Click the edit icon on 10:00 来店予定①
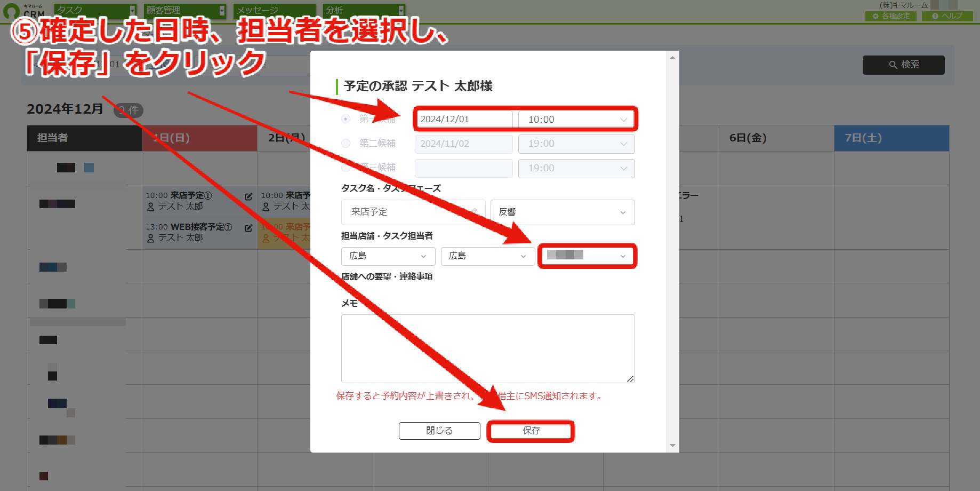Viewport: 980px width, 491px height. (x=248, y=196)
